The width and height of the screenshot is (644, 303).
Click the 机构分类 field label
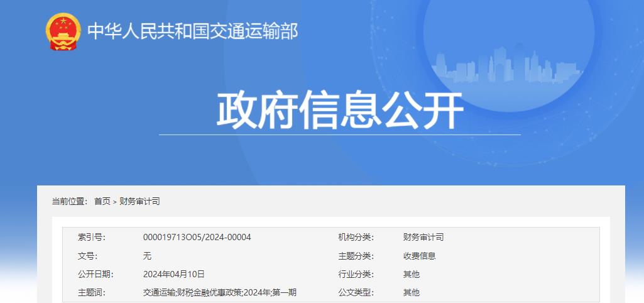click(x=356, y=237)
